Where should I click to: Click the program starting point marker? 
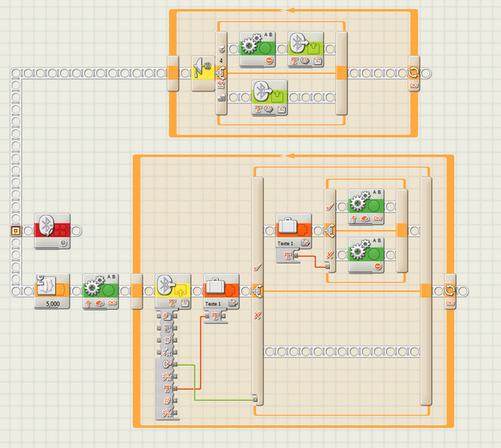point(15,231)
